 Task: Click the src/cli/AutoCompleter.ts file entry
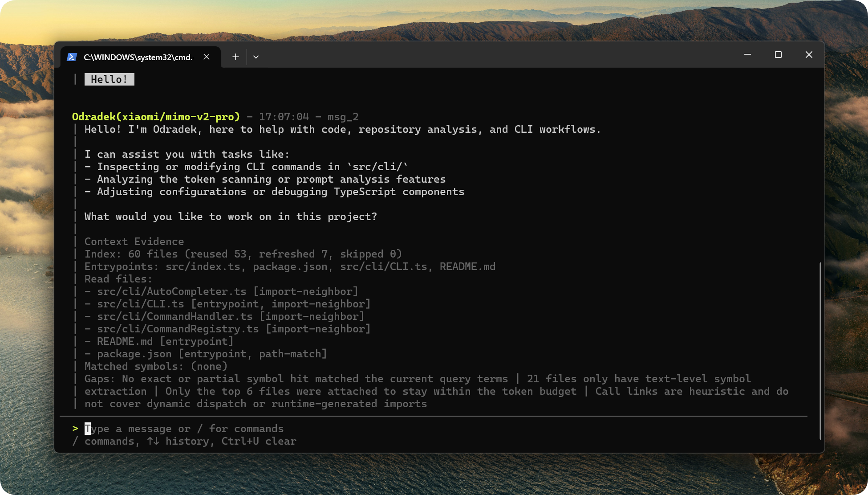(x=171, y=291)
